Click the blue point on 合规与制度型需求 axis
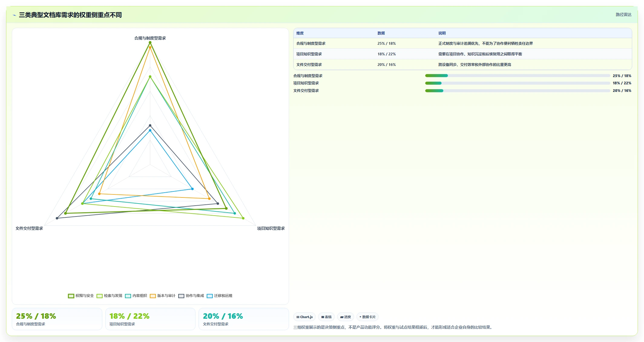 [x=150, y=130]
